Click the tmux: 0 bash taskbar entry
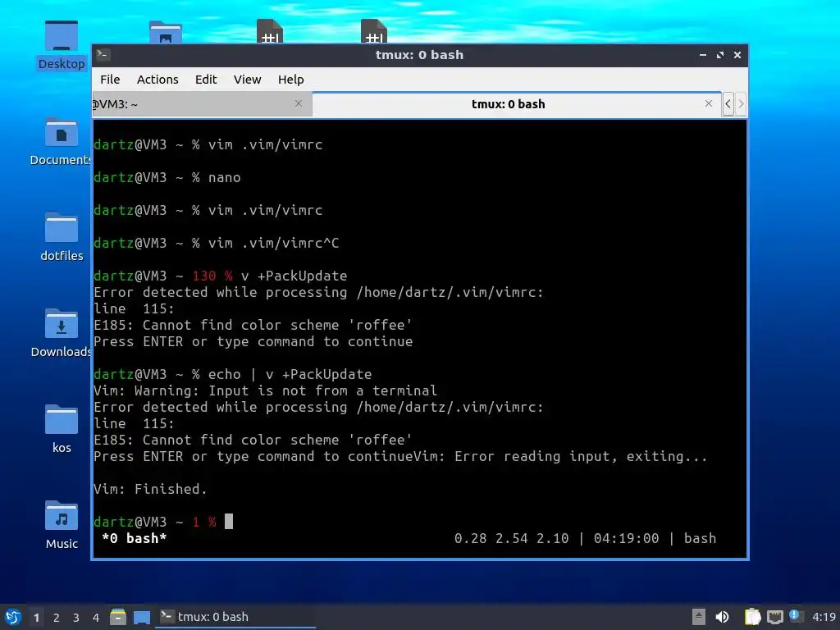This screenshot has height=630, width=840. tap(235, 617)
